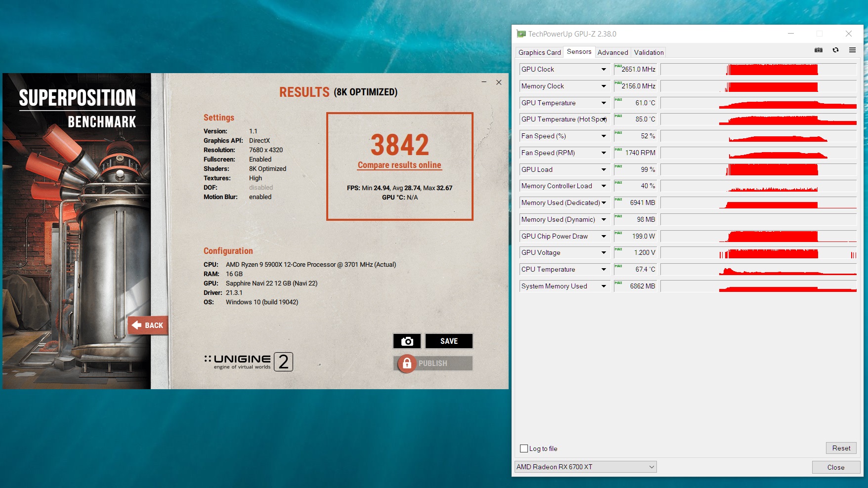This screenshot has width=868, height=488.
Task: Open the GPU Temperature sensor dropdown
Action: (604, 103)
